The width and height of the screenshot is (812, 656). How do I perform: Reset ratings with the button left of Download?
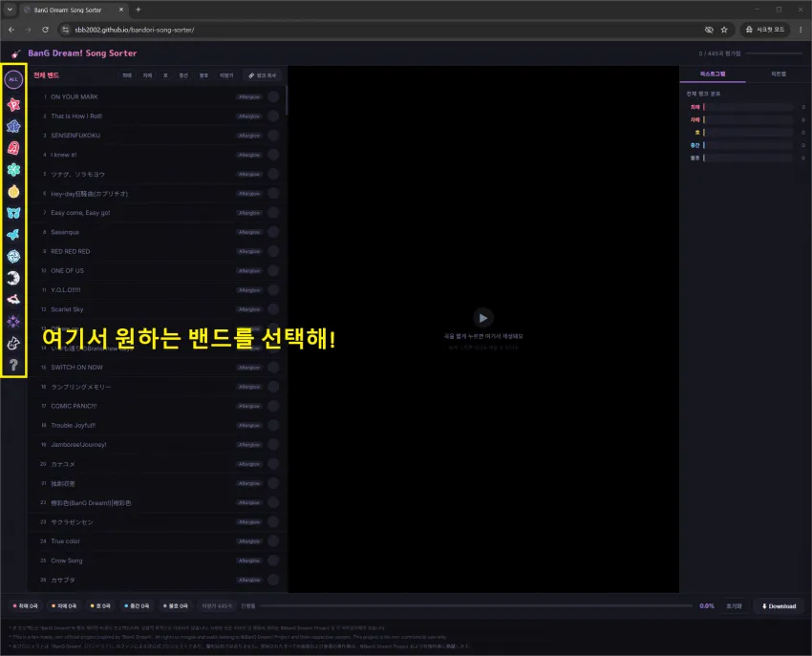734,605
